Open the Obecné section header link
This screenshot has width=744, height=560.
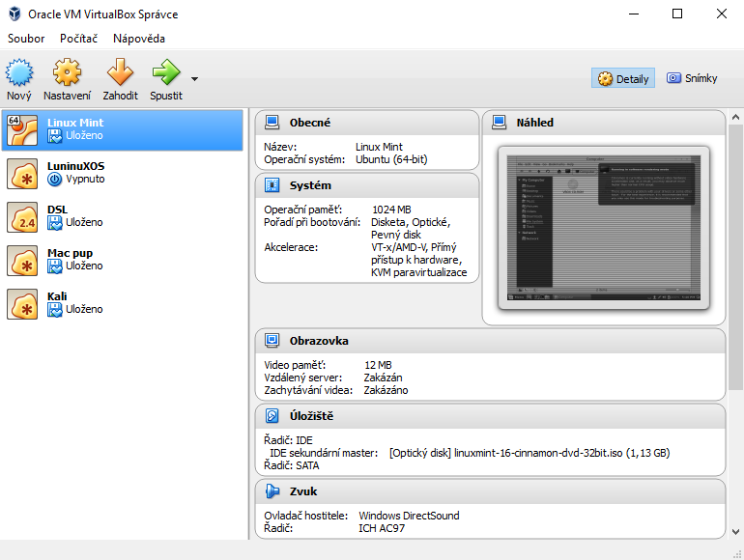point(310,123)
